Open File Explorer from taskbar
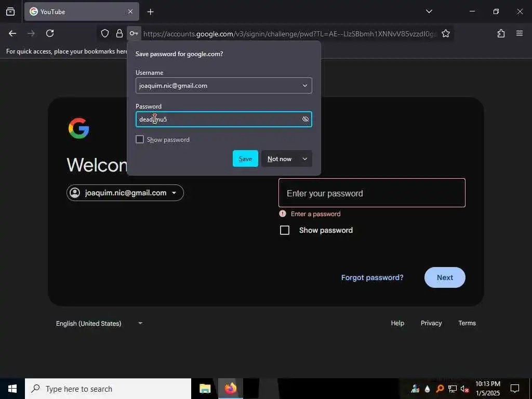 coord(205,389)
